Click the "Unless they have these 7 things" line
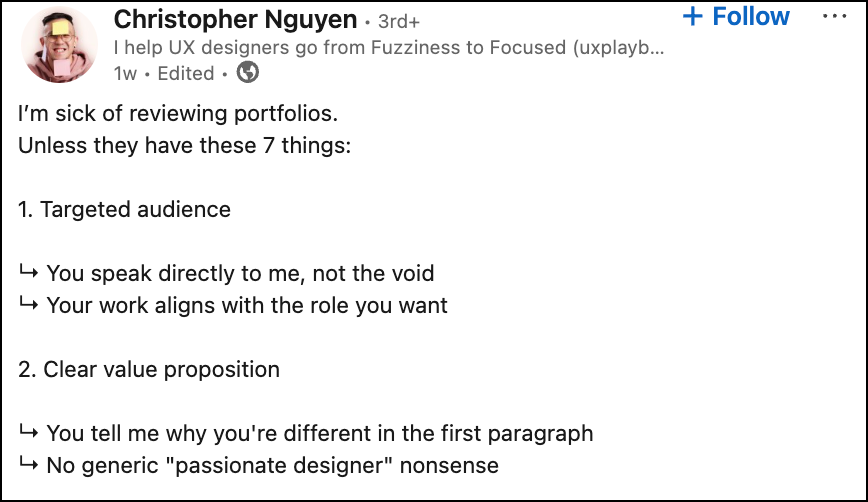This screenshot has height=502, width=868. point(184,145)
